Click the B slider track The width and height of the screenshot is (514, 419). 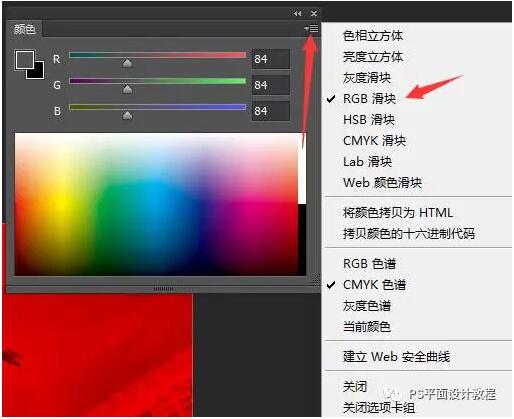coord(157,107)
